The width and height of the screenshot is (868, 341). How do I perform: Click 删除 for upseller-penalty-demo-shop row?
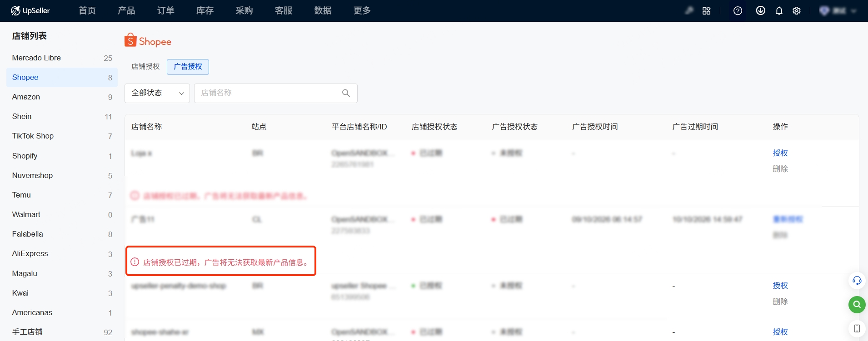780,301
